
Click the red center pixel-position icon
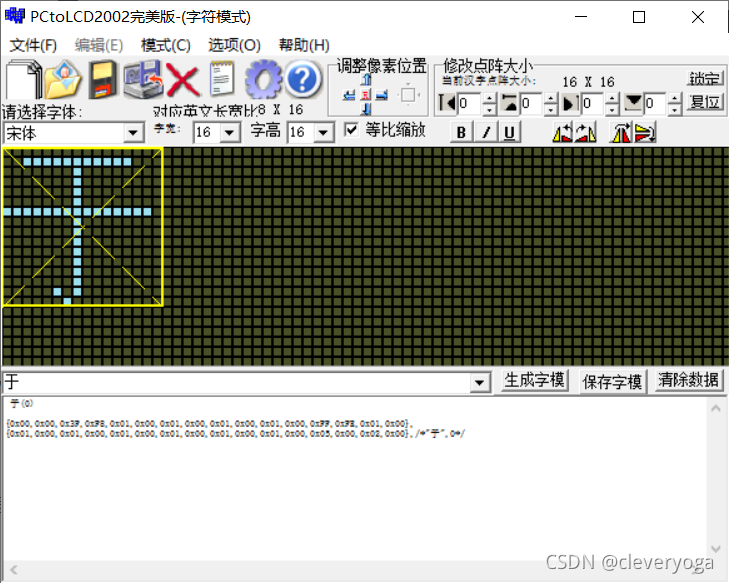point(366,95)
